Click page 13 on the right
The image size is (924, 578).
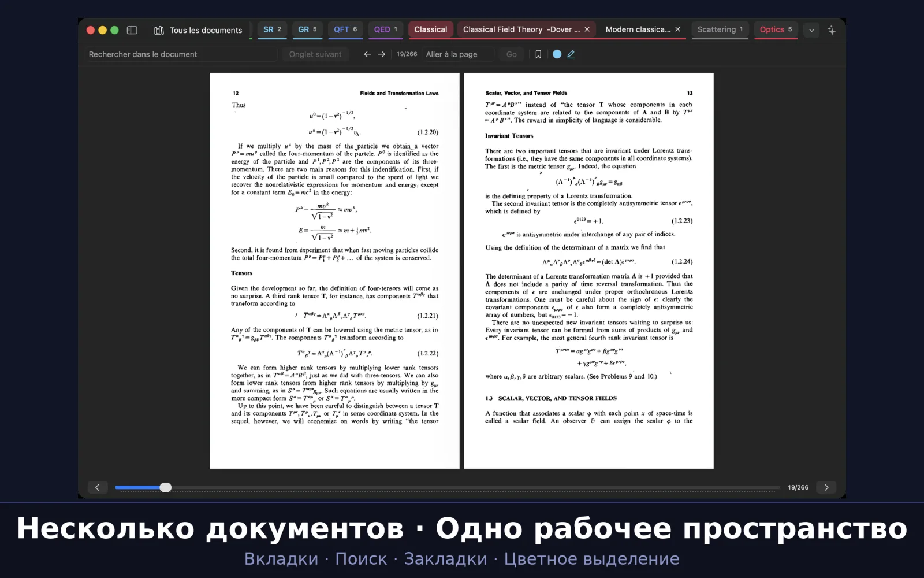588,271
